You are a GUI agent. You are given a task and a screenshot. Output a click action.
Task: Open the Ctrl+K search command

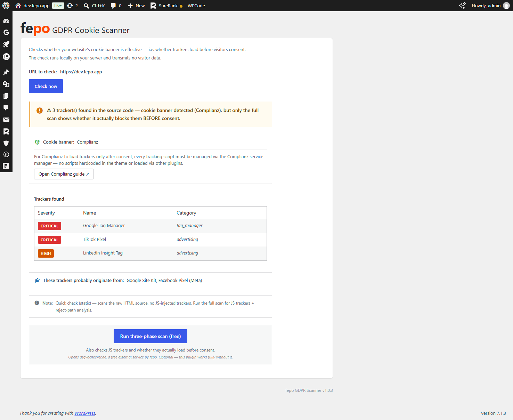(x=94, y=6)
